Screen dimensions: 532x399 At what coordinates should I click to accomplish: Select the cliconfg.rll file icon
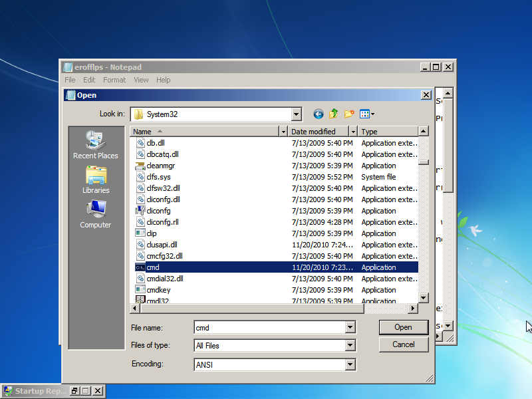140,222
